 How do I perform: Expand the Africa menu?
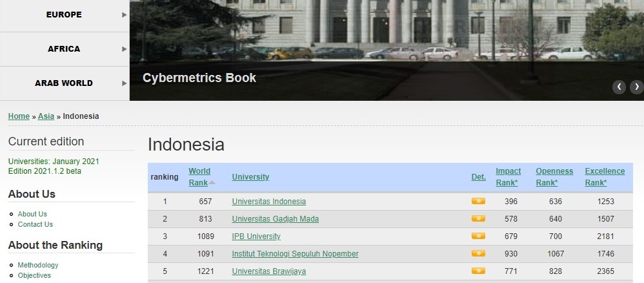pyautogui.click(x=65, y=49)
